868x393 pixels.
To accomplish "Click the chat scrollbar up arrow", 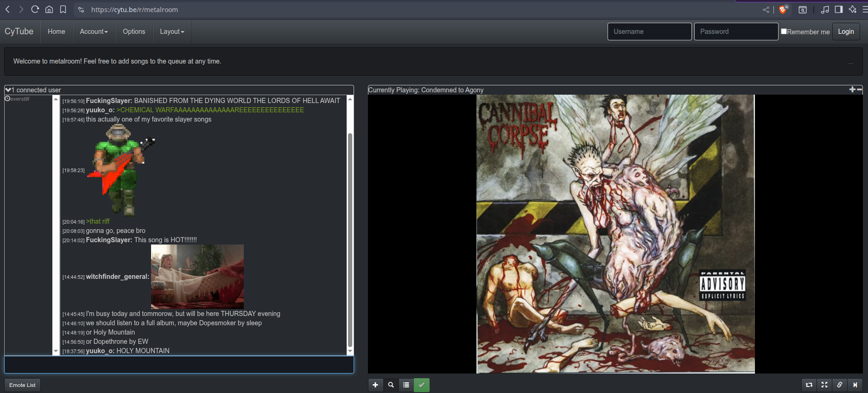I will point(350,99).
